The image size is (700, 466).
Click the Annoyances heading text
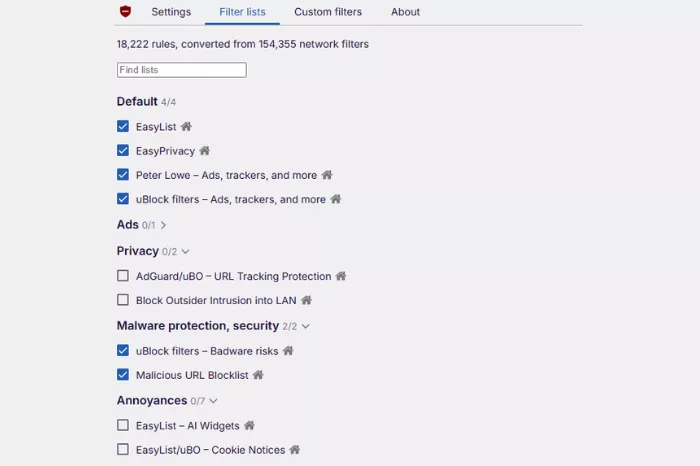coord(152,400)
